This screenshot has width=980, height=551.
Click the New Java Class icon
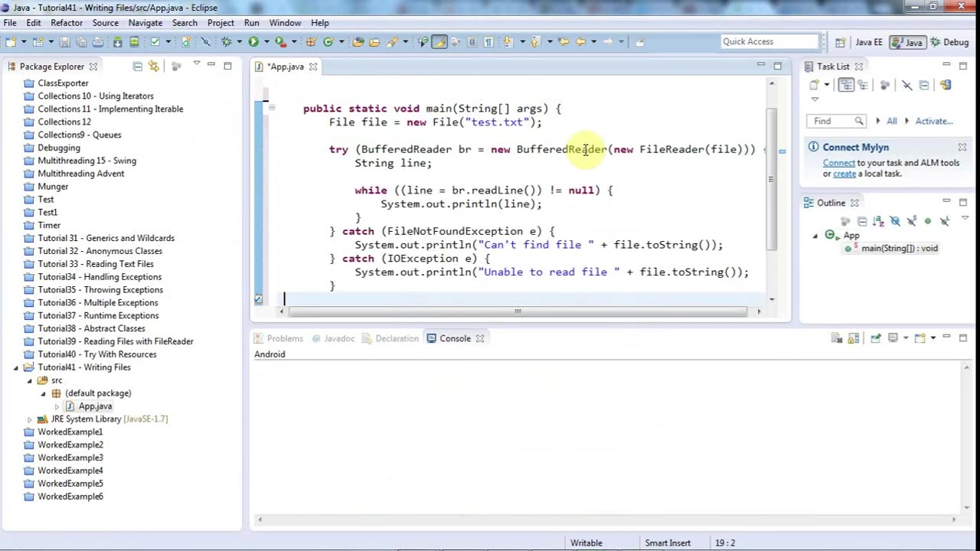328,42
